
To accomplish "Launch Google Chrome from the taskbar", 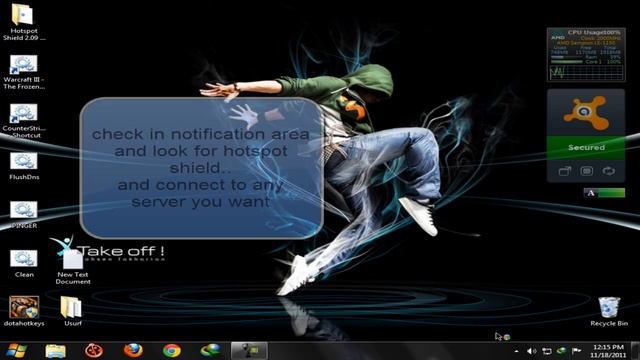I will pos(172,351).
